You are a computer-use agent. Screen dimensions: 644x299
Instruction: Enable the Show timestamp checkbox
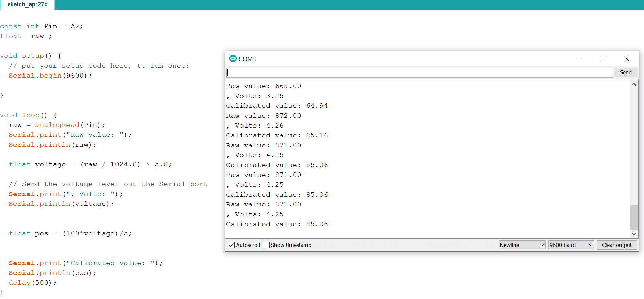(266, 245)
